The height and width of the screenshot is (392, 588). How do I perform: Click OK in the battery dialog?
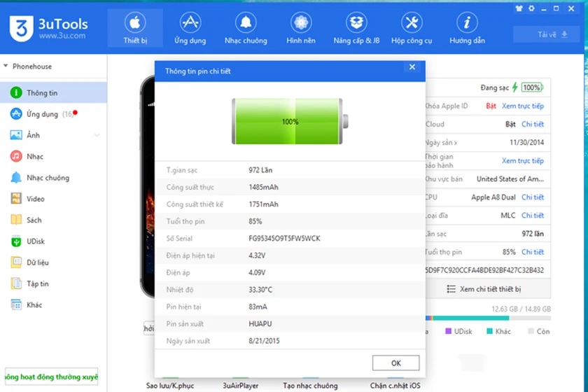click(395, 363)
